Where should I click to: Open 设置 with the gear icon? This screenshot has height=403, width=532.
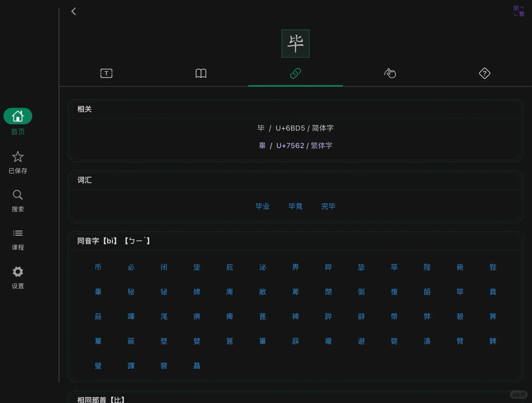(x=18, y=271)
